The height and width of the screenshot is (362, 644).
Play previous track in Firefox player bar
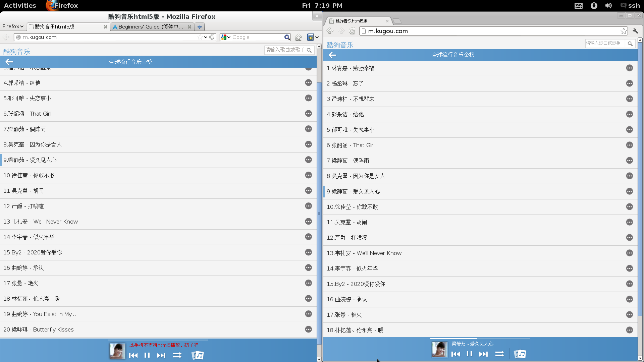tap(133, 355)
